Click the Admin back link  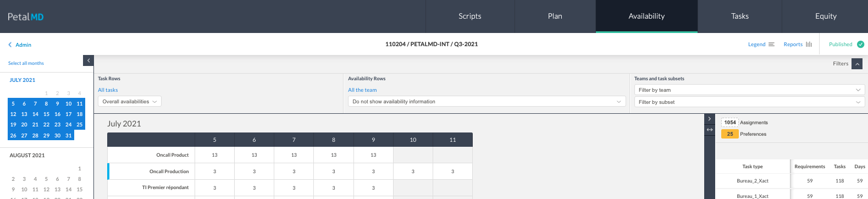pyautogui.click(x=23, y=45)
